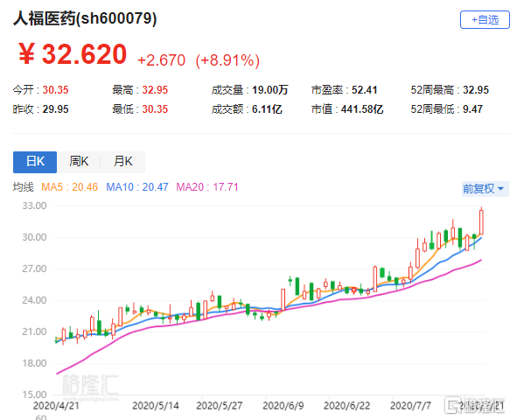This screenshot has height=420, width=510.
Task: Click the MA20 : 17.71 indicator label
Action: click(x=207, y=187)
